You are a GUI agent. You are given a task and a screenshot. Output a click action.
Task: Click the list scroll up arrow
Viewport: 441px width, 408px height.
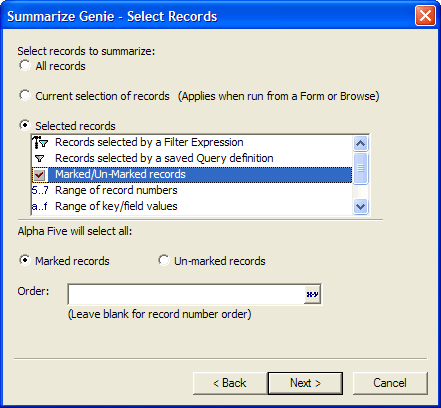(x=360, y=144)
